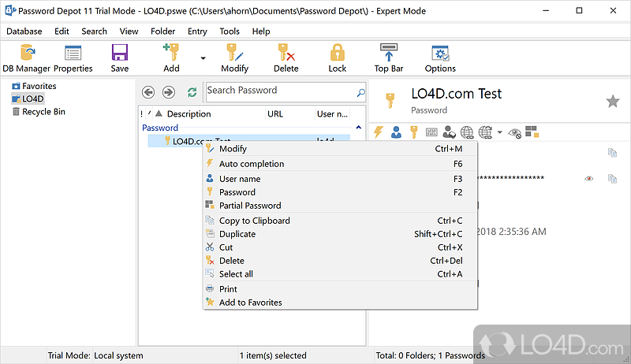
Task: Click the lightning auto-completion icon in details
Action: (379, 132)
